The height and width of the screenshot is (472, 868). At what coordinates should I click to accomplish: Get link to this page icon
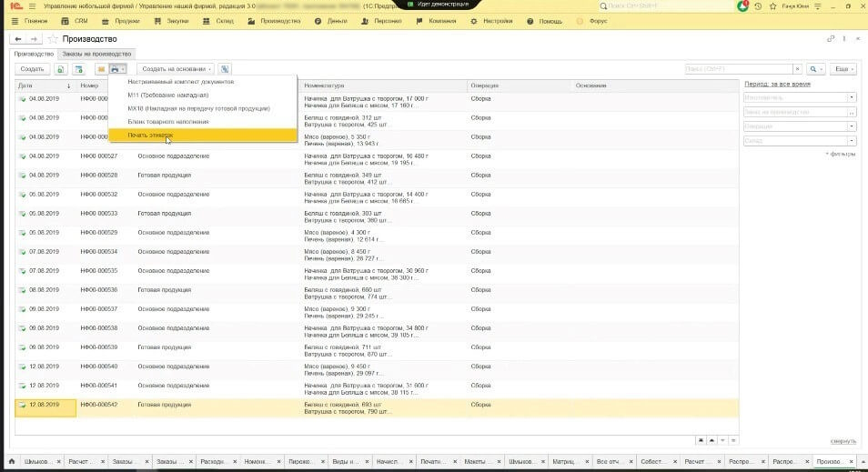tap(830, 39)
